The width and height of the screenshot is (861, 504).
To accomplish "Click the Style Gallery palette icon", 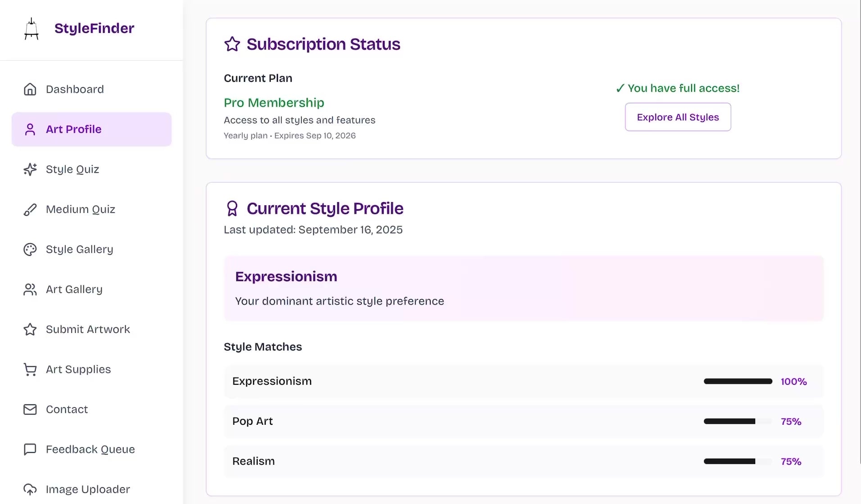I will 30,249.
